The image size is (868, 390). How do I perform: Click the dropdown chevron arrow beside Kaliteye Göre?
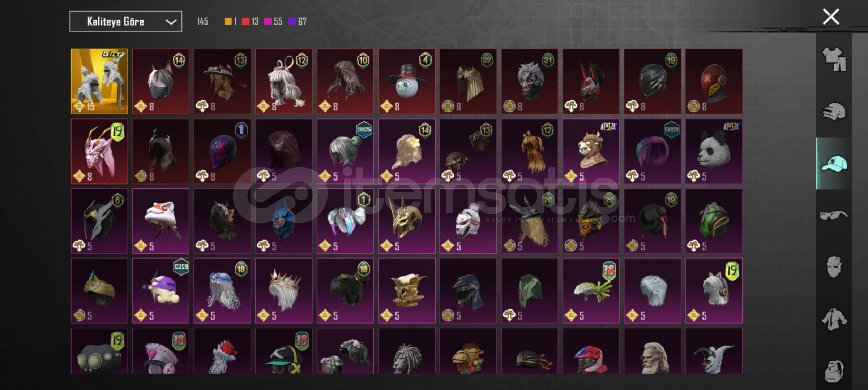[x=171, y=22]
